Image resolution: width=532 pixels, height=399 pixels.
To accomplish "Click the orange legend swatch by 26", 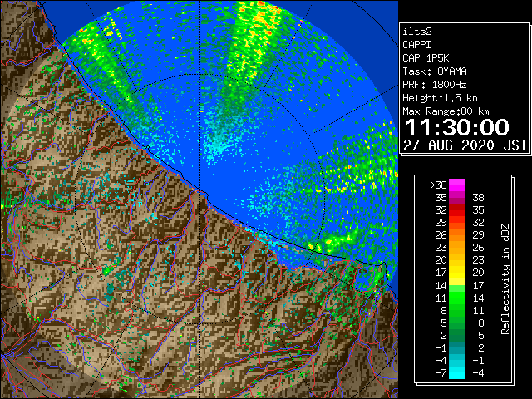I will click(x=457, y=234).
